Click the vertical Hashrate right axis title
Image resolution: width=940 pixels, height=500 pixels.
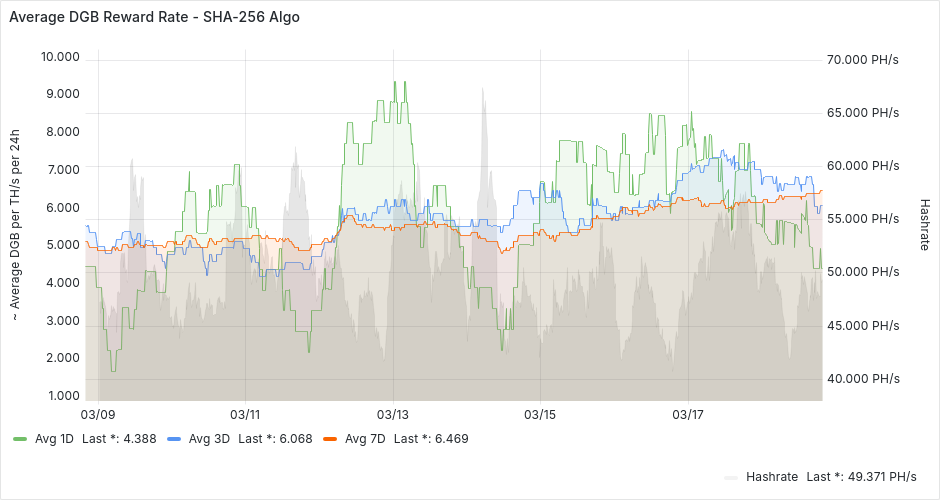click(925, 223)
